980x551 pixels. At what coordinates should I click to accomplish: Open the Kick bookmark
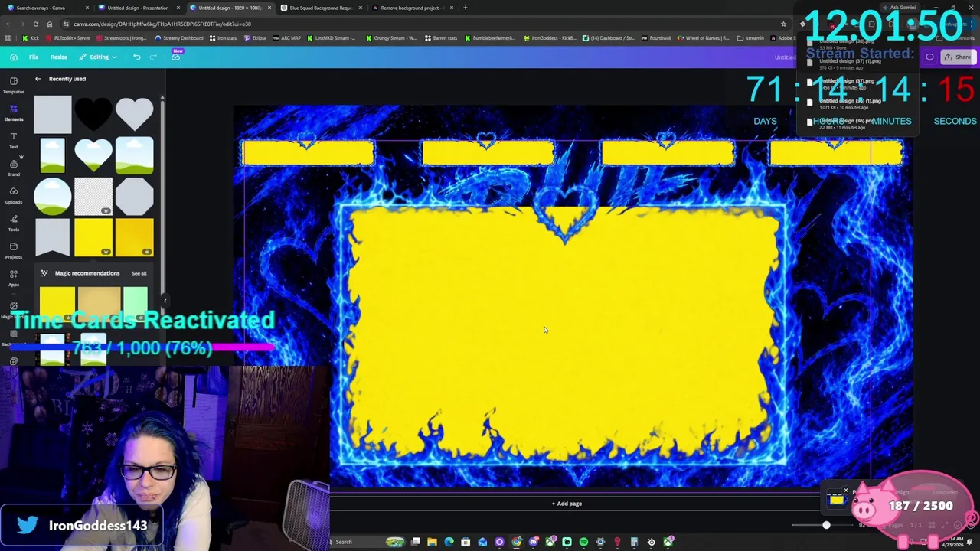click(x=31, y=38)
